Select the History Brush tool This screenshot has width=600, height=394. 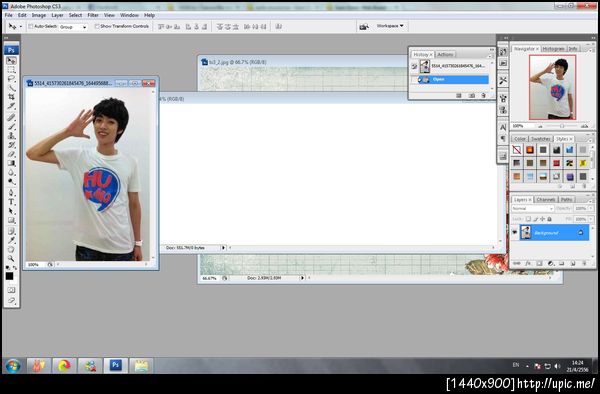[11, 145]
